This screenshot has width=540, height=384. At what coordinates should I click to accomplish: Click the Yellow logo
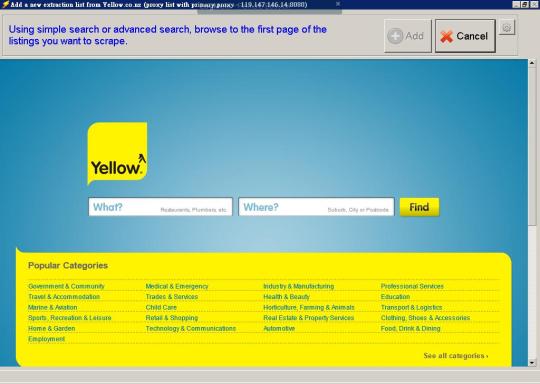(x=117, y=153)
